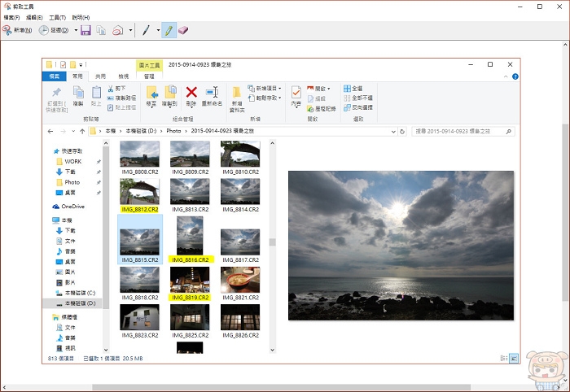This screenshot has width=570, height=392.
Task: Open the 檔案(F) menu
Action: coord(13,17)
